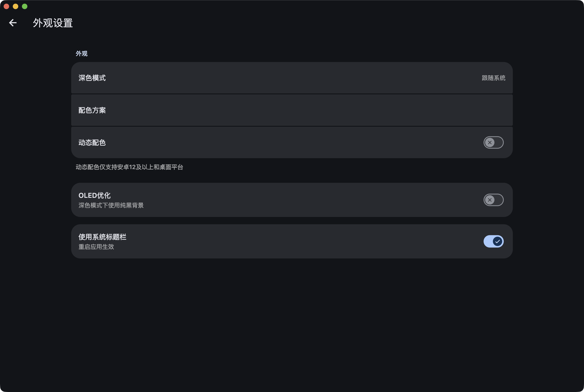Viewport: 584px width, 392px height.
Task: Go back using the left arrow icon
Action: 13,23
